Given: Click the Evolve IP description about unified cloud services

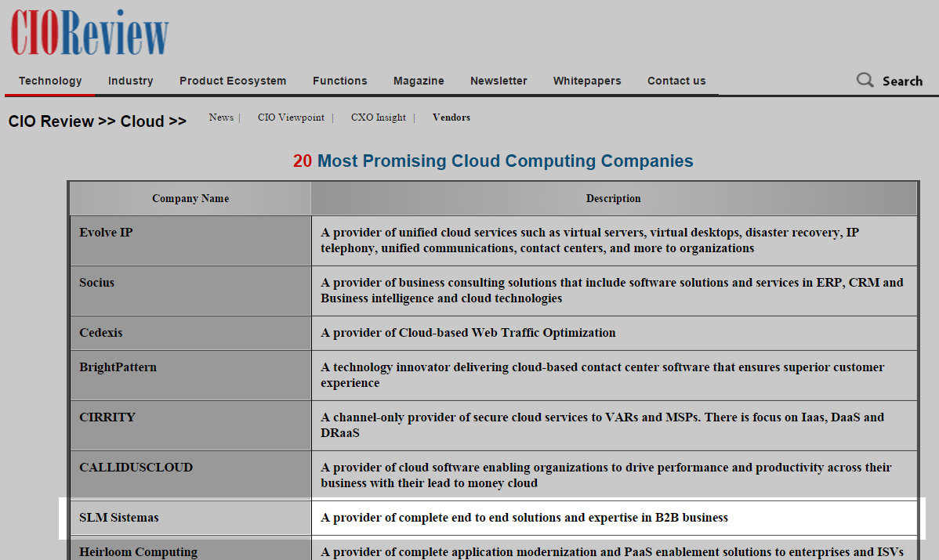Looking at the screenshot, I should point(590,240).
